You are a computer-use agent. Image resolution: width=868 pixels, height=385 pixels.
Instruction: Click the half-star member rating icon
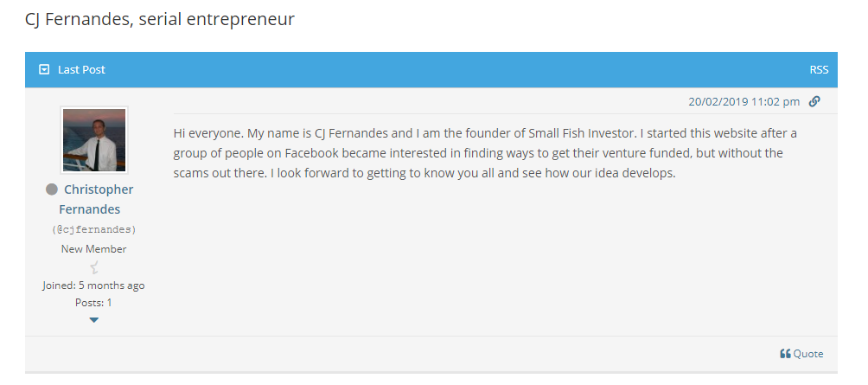94,267
